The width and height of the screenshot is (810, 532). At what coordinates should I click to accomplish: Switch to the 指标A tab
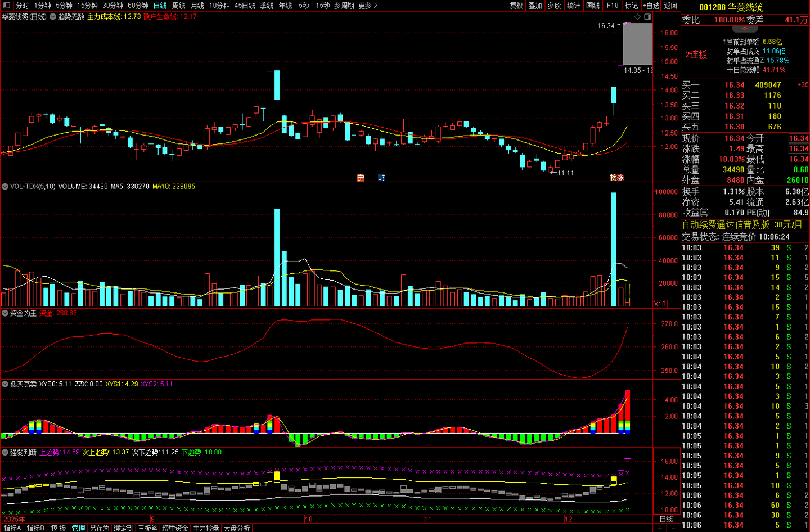pyautogui.click(x=12, y=528)
